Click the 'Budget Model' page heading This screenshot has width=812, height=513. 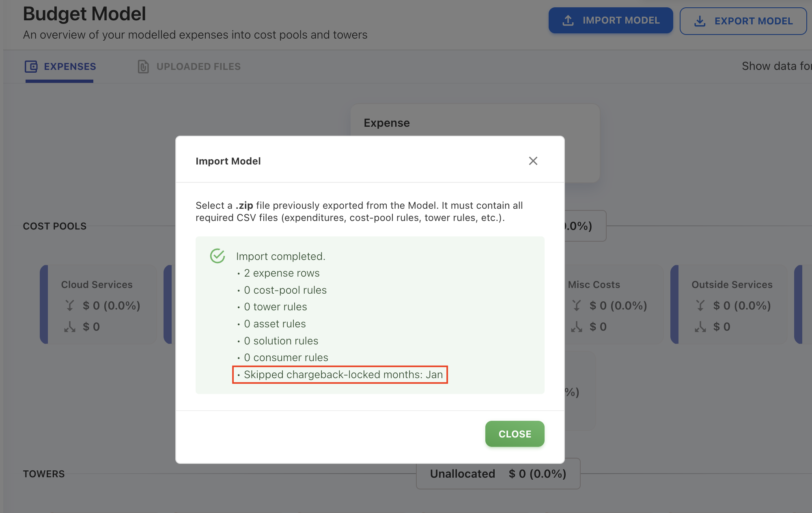84,14
